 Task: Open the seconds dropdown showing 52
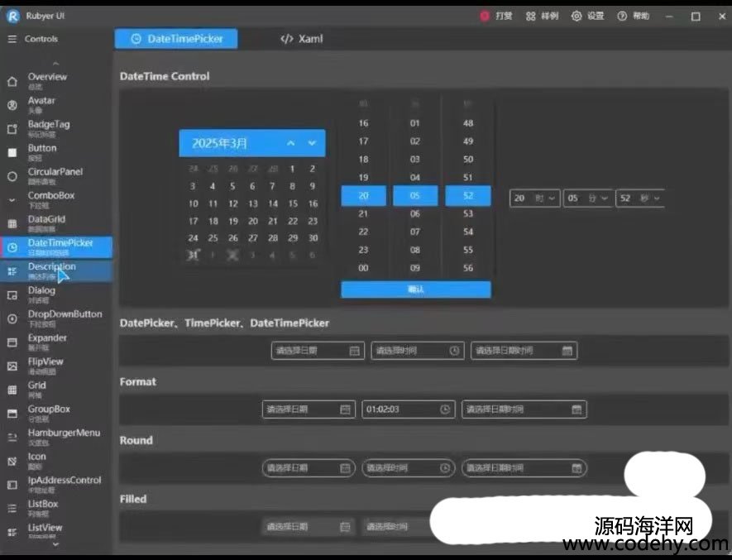(x=639, y=199)
